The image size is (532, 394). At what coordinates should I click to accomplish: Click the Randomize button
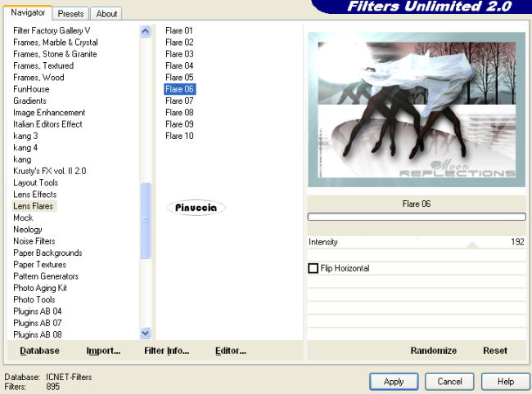(433, 351)
